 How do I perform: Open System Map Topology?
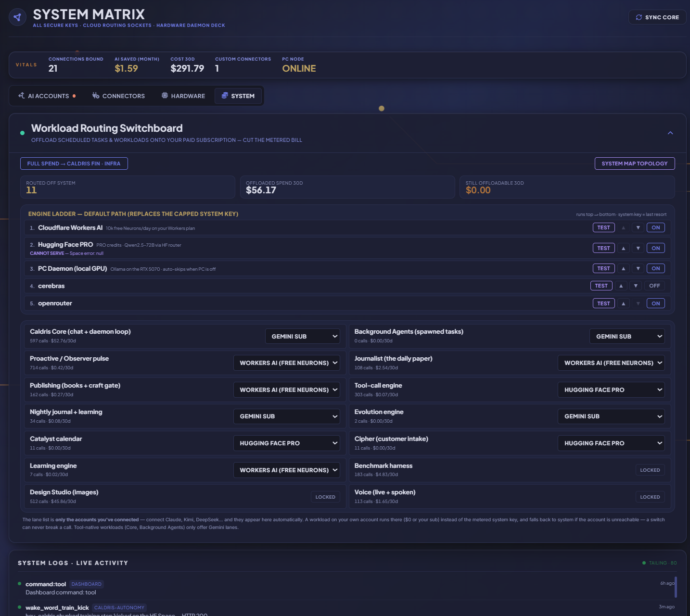pyautogui.click(x=635, y=163)
